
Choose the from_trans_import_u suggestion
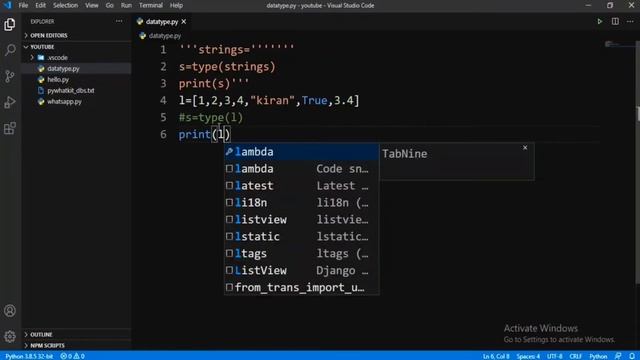[x=302, y=287]
